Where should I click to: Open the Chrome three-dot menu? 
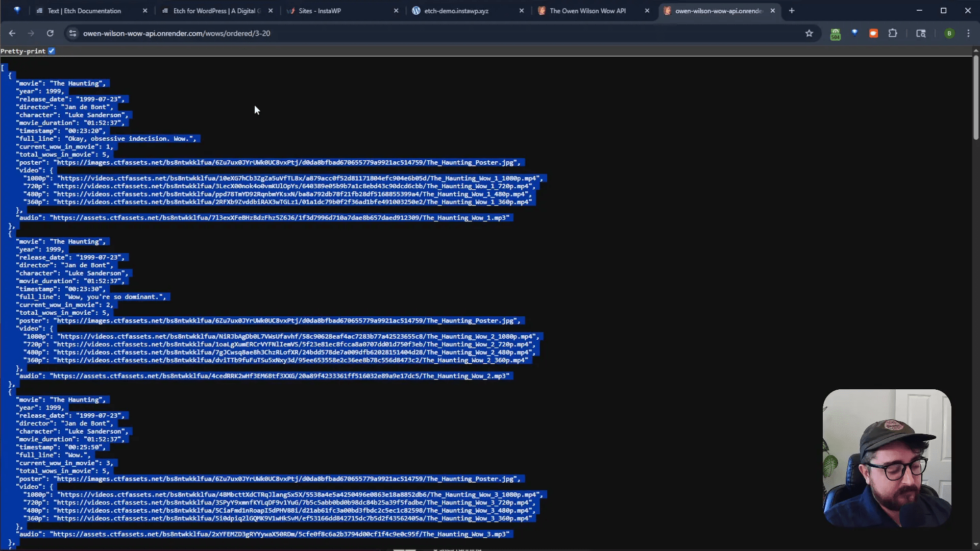[968, 33]
